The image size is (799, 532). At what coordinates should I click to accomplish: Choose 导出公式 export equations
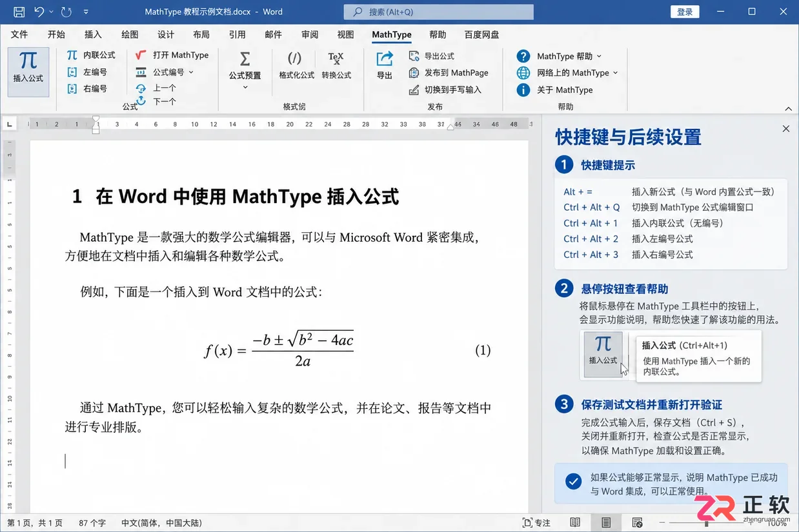point(432,56)
